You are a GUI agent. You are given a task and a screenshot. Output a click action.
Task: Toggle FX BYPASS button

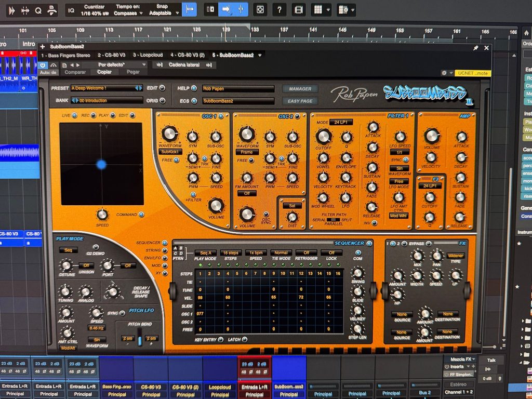(x=429, y=244)
